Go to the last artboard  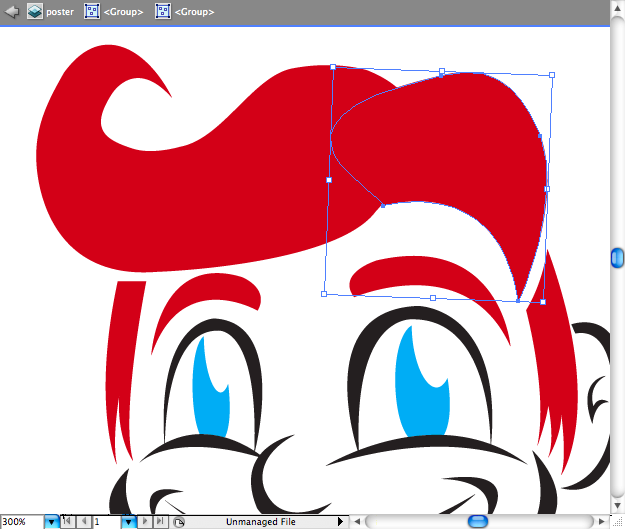coord(161,521)
